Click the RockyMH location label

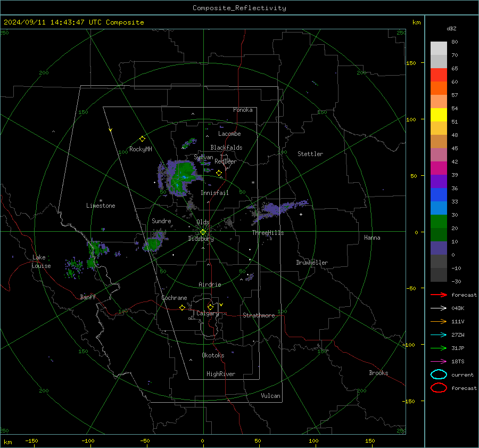[x=141, y=149]
